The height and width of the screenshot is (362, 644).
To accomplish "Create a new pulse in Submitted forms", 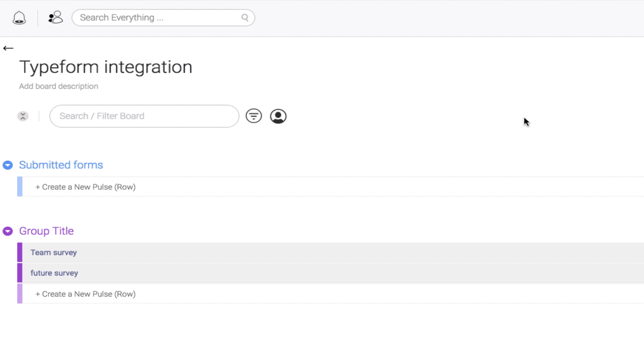I will 86,187.
